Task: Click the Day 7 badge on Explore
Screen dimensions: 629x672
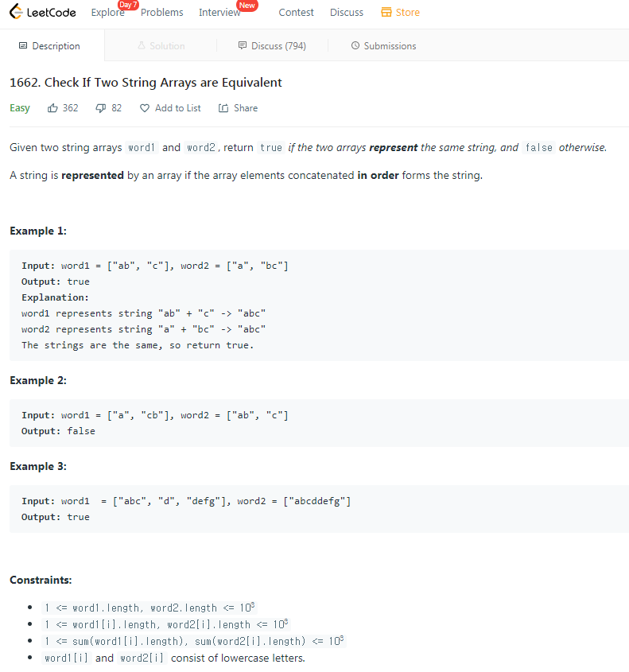Action: coord(128,4)
